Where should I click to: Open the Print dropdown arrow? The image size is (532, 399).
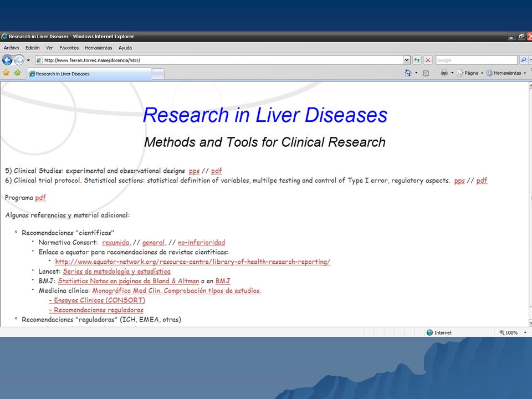tap(452, 73)
